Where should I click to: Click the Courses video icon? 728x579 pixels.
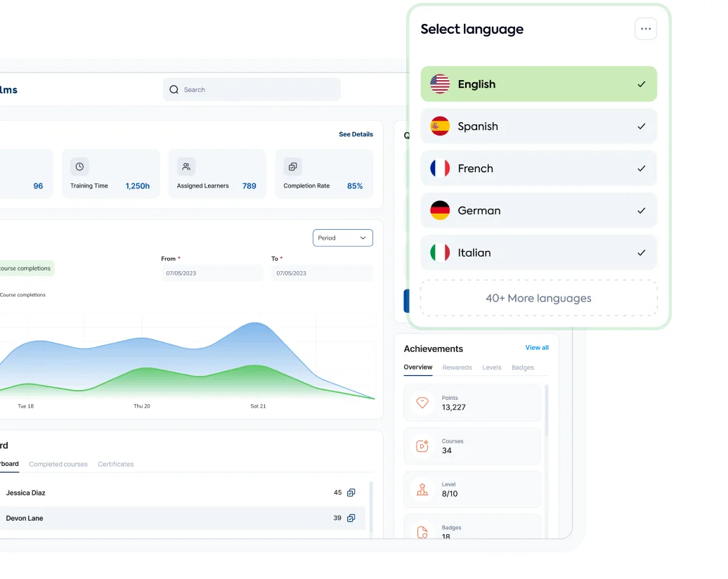(x=422, y=446)
